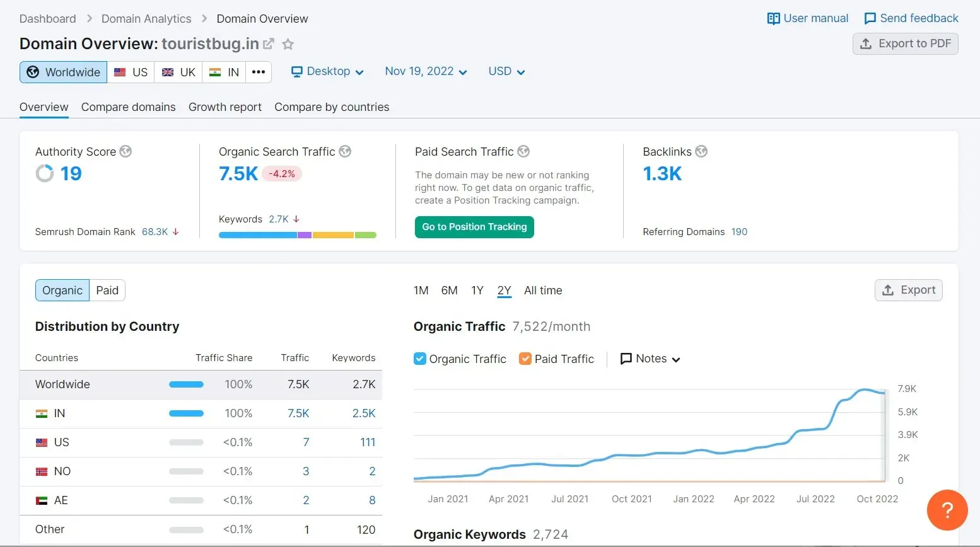Open the 1.3K backlinks value

coord(662,173)
